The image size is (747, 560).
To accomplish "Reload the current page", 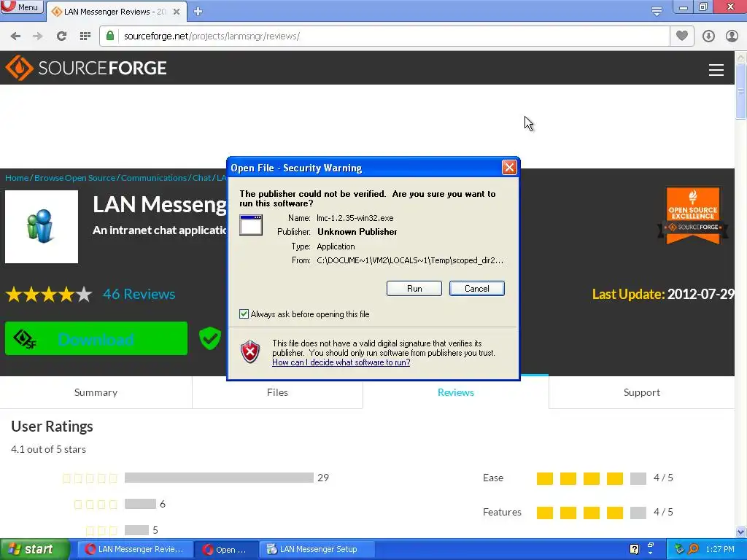I will pyautogui.click(x=61, y=36).
